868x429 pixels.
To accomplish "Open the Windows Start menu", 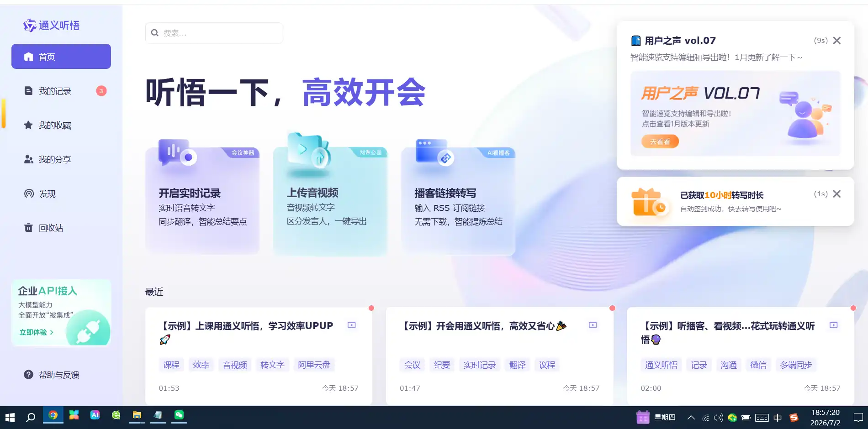I will coord(10,417).
